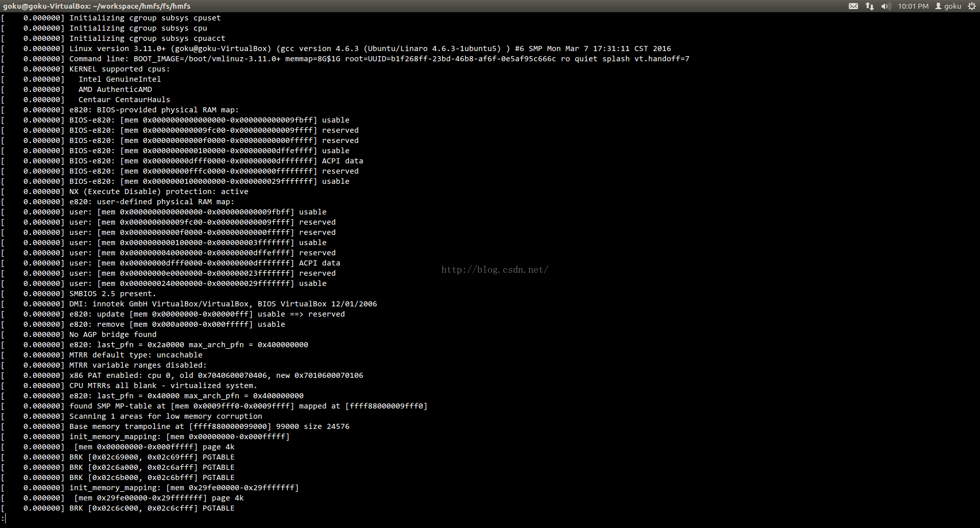Click 'e820: update [mem 0x00000000-0x00000fff]' line
This screenshot has height=528, width=980.
pos(173,314)
